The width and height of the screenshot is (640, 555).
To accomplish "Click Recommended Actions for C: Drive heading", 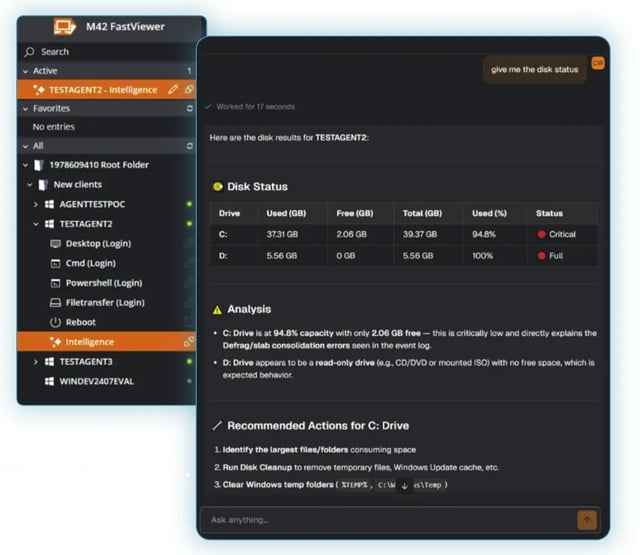I will (318, 426).
